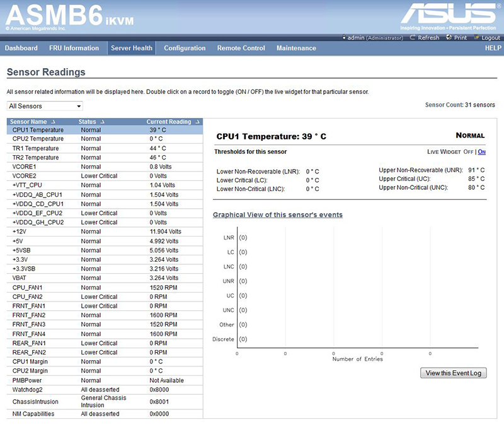Click the Print icon in top bar
This screenshot has width=504, height=427.
click(449, 37)
